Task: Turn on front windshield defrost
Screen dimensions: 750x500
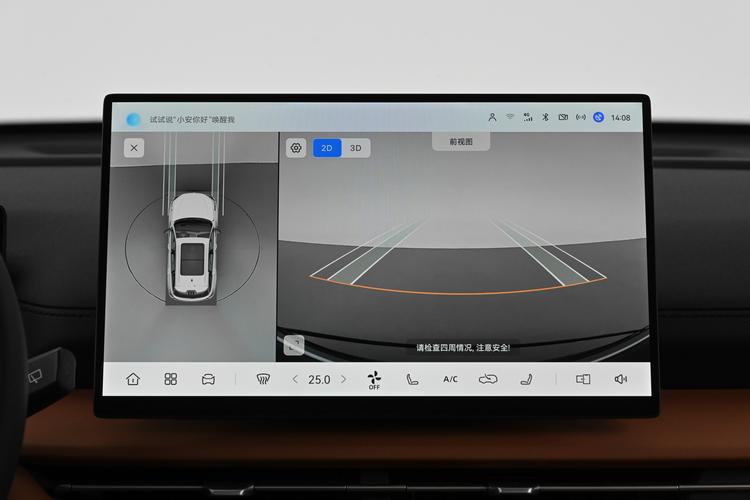Action: coord(263,379)
